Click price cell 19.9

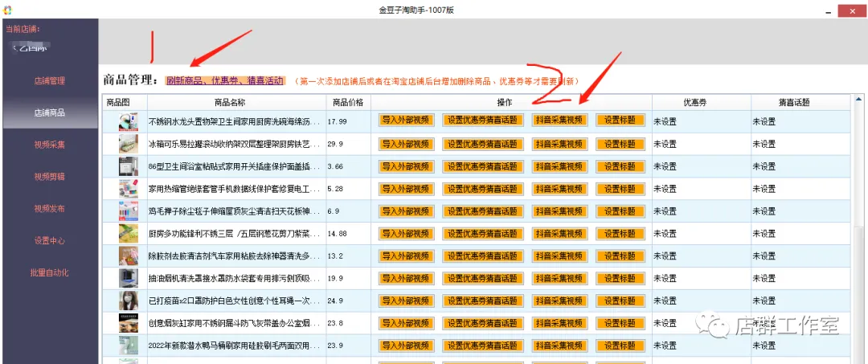(x=335, y=278)
